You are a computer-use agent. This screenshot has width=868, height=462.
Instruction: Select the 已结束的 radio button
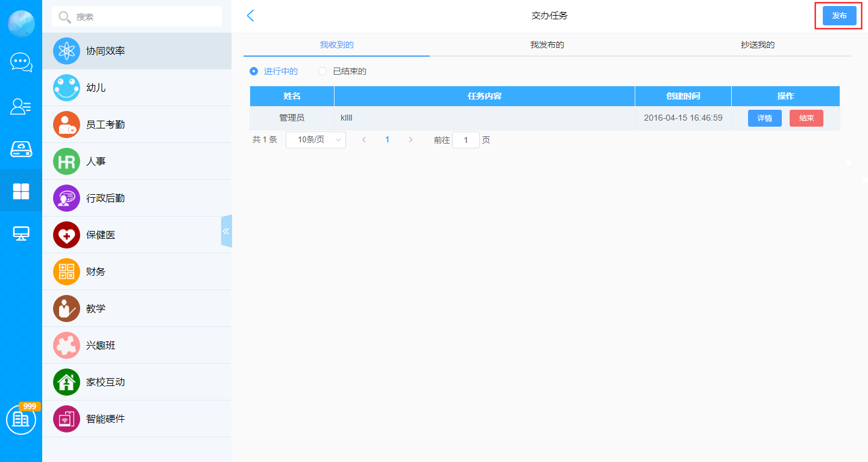(x=322, y=71)
